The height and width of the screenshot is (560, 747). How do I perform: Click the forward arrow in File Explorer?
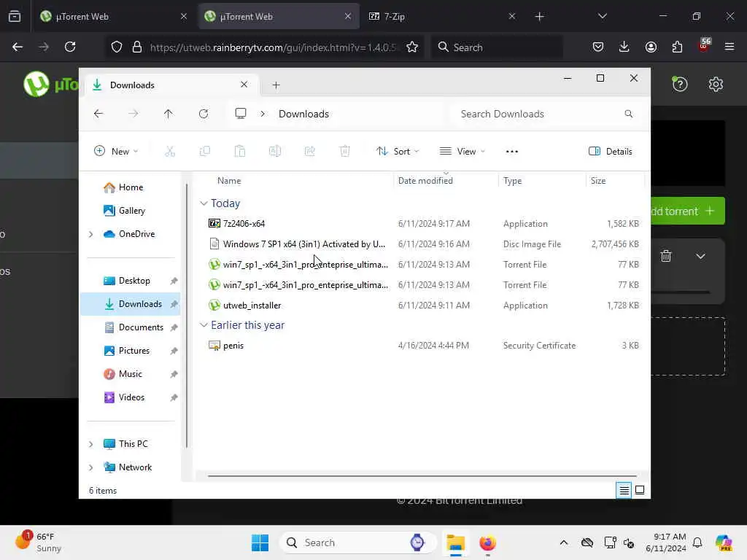point(133,114)
